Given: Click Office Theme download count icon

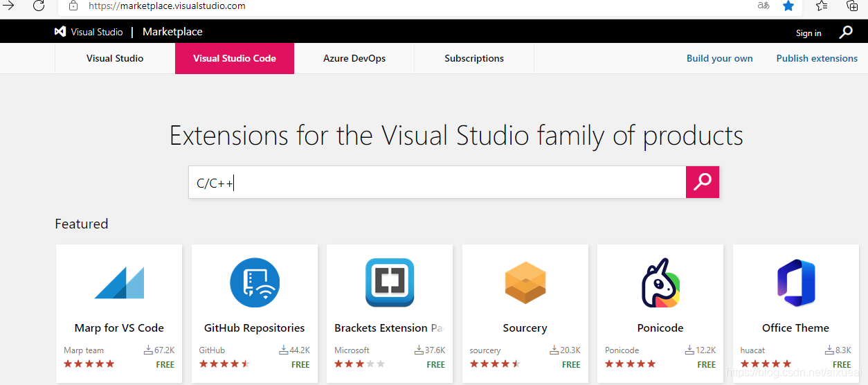Looking at the screenshot, I should point(829,350).
